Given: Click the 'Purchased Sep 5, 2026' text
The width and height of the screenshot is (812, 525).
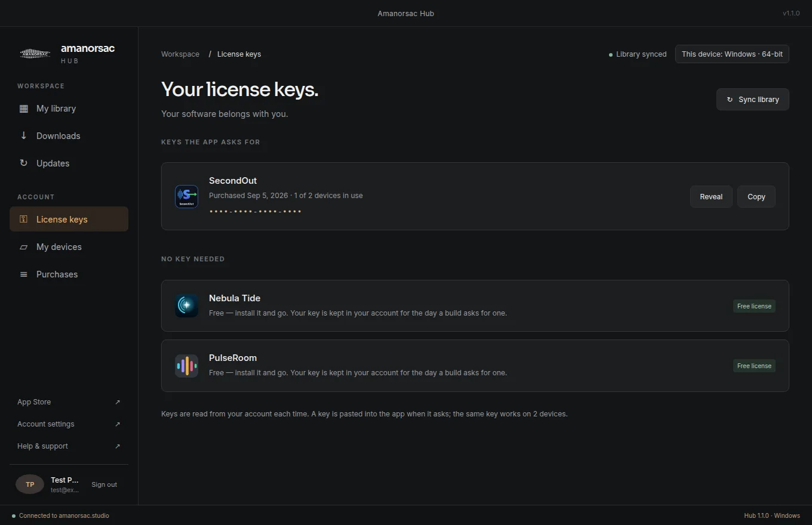Looking at the screenshot, I should point(248,196).
